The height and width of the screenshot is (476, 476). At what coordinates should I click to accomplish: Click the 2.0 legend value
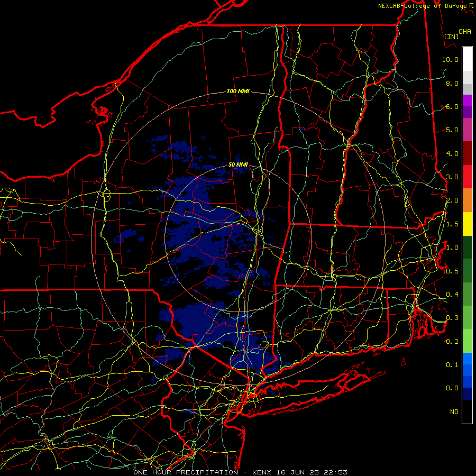pyautogui.click(x=452, y=200)
